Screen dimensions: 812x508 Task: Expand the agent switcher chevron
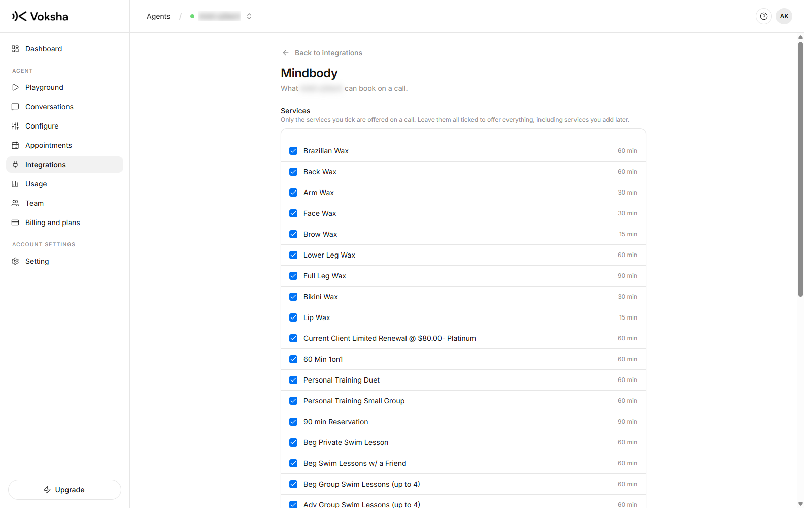click(249, 16)
